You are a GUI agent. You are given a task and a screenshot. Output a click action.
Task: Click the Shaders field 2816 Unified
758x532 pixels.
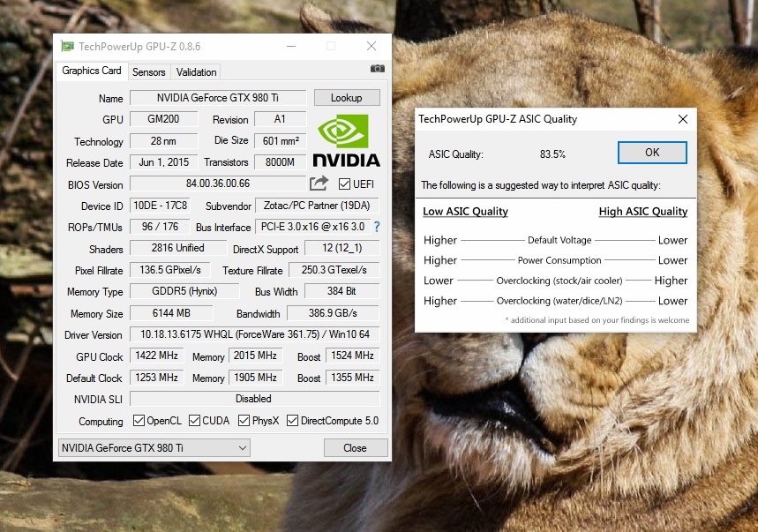178,248
